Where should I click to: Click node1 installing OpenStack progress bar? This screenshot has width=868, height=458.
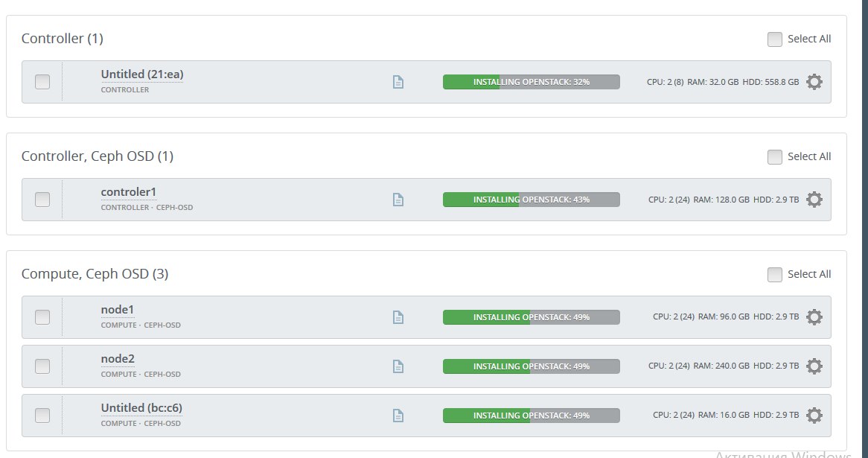point(531,317)
